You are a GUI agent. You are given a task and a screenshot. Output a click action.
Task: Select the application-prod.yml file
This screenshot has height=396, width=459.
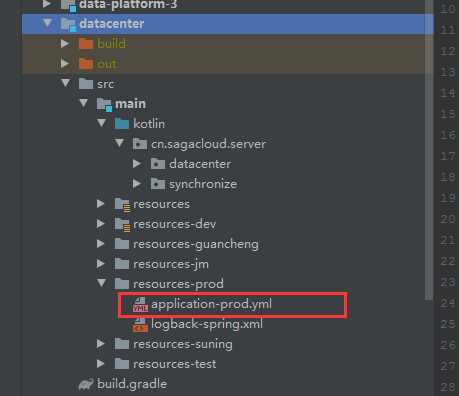[x=211, y=304]
